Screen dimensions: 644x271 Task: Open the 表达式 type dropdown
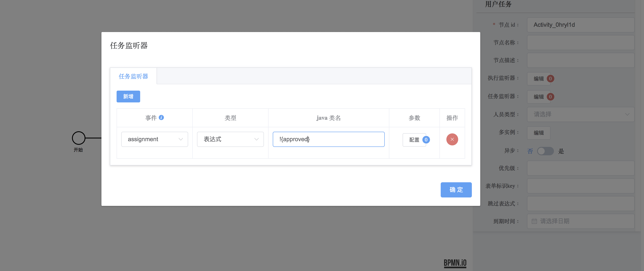(x=230, y=139)
